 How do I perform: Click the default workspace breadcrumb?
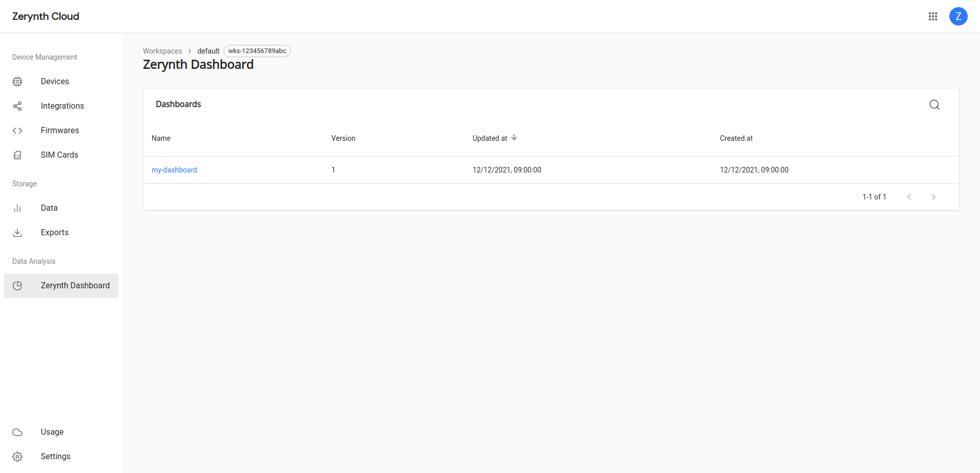pos(208,51)
